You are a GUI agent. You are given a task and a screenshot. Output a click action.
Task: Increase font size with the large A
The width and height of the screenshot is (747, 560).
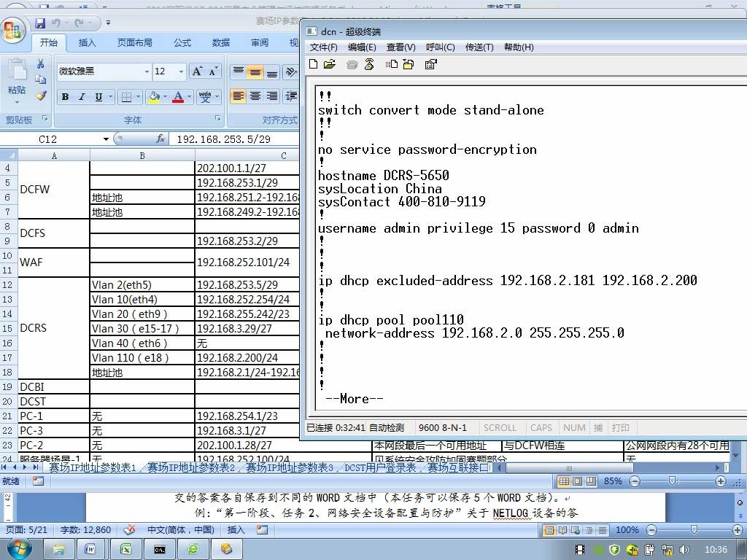[197, 71]
